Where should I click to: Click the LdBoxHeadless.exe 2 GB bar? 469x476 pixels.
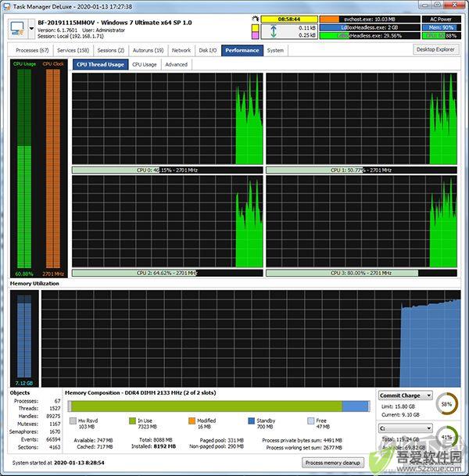tap(370, 27)
